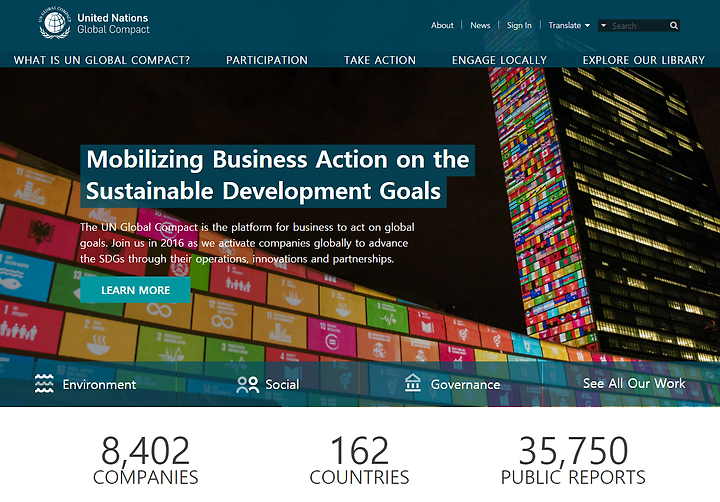
Task: Open the Engage Locally menu
Action: click(499, 60)
